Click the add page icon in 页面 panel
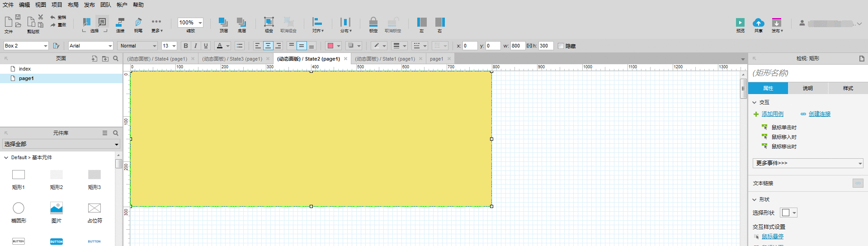The height and width of the screenshot is (246, 868). (94, 59)
